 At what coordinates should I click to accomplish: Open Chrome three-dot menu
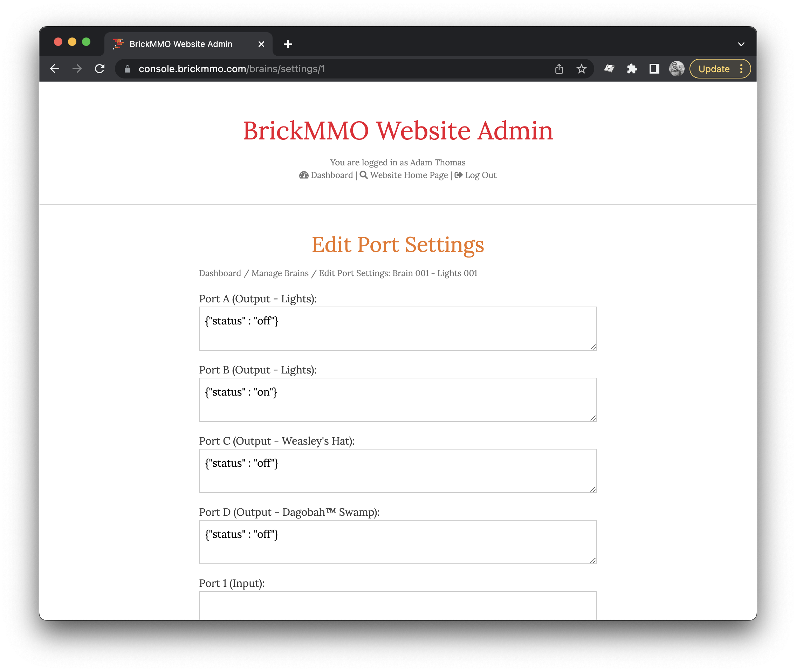(741, 69)
